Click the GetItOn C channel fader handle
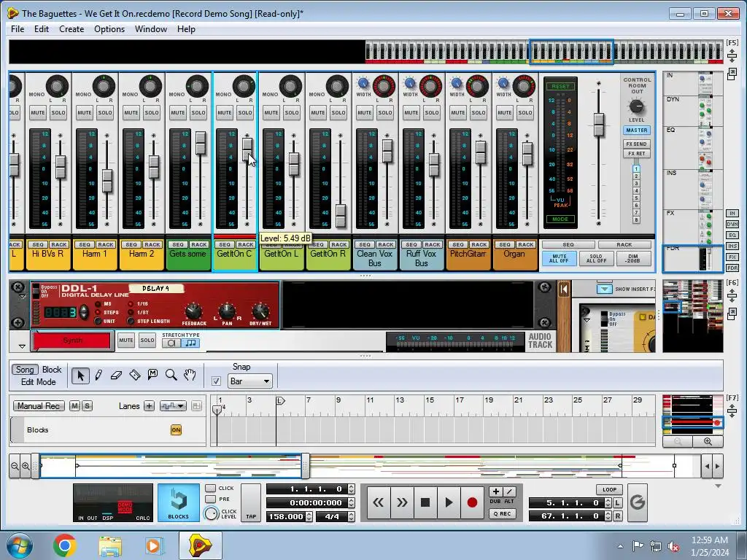The height and width of the screenshot is (560, 747). click(247, 149)
